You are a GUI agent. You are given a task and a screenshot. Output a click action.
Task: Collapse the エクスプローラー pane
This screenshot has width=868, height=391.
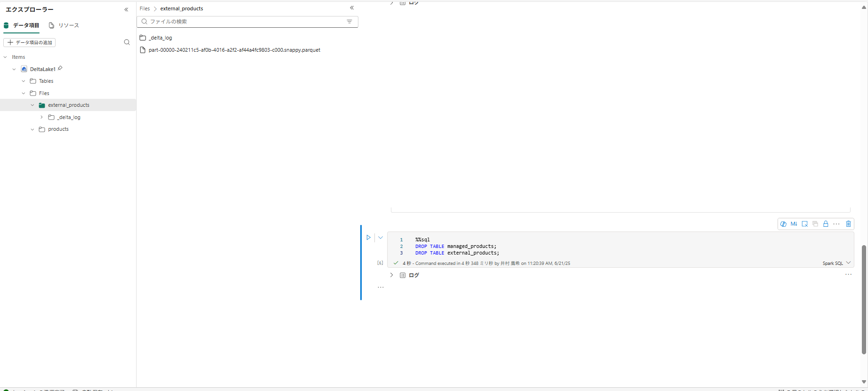click(x=126, y=9)
